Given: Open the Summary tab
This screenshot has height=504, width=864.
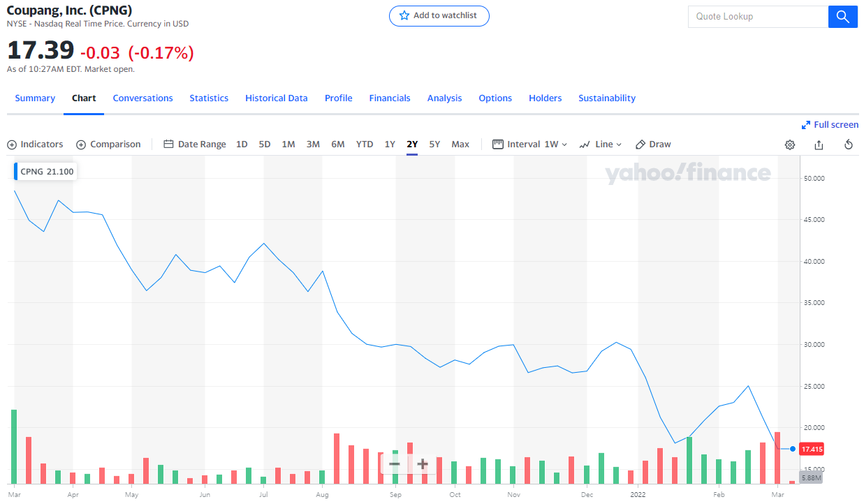Looking at the screenshot, I should click(x=35, y=98).
